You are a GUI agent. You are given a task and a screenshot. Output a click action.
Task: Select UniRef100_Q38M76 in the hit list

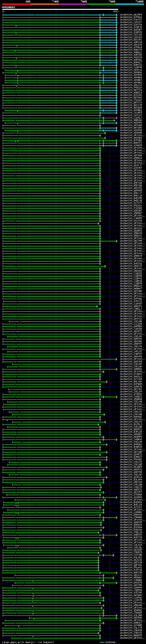click(131, 32)
